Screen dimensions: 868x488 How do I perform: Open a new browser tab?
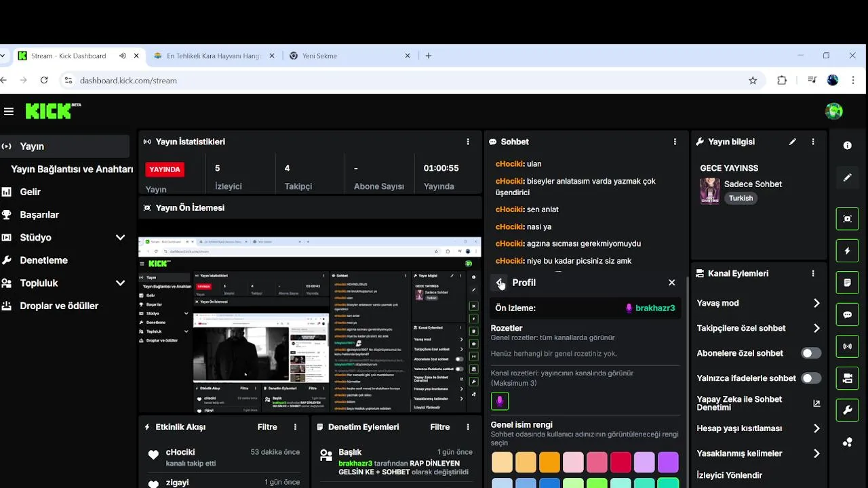tap(429, 56)
